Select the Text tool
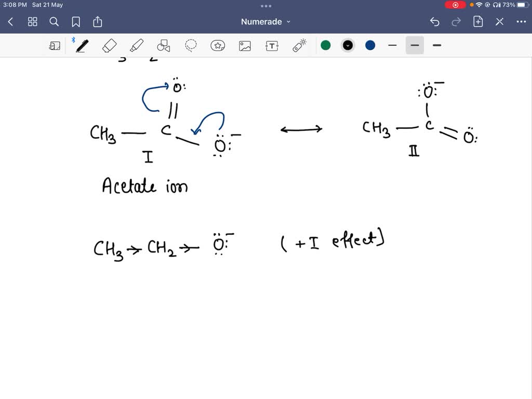Screen dimensions: 532x399 click(272, 45)
